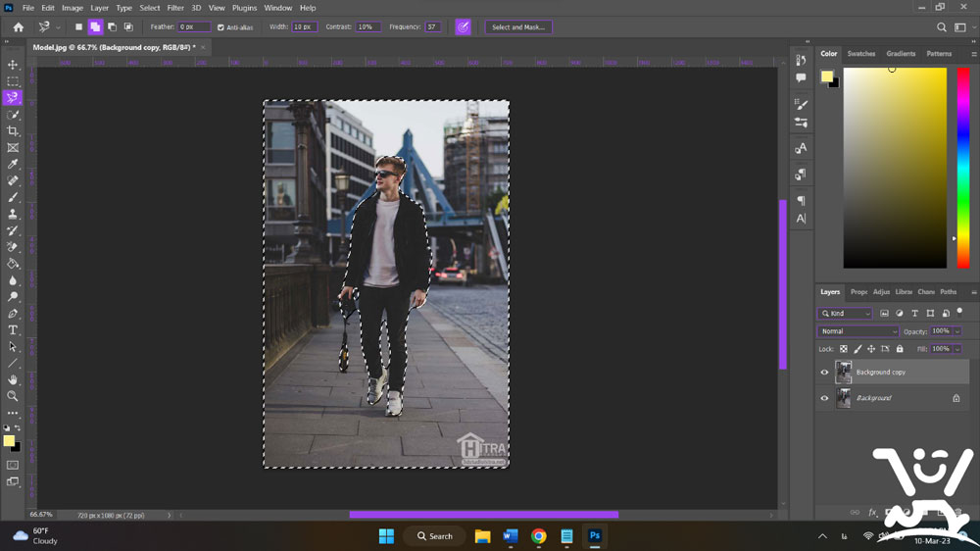Select the Paint Bucket tool
This screenshot has height=551, width=980.
[x=13, y=264]
